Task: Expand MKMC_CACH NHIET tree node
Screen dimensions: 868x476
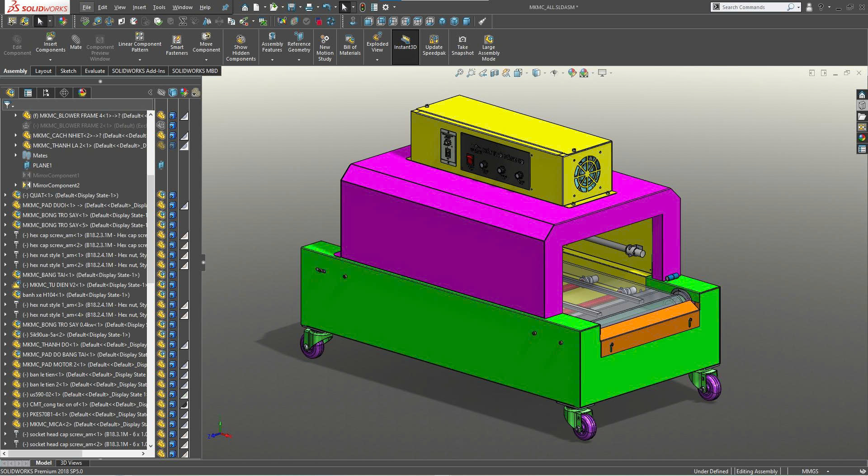Action: point(16,135)
